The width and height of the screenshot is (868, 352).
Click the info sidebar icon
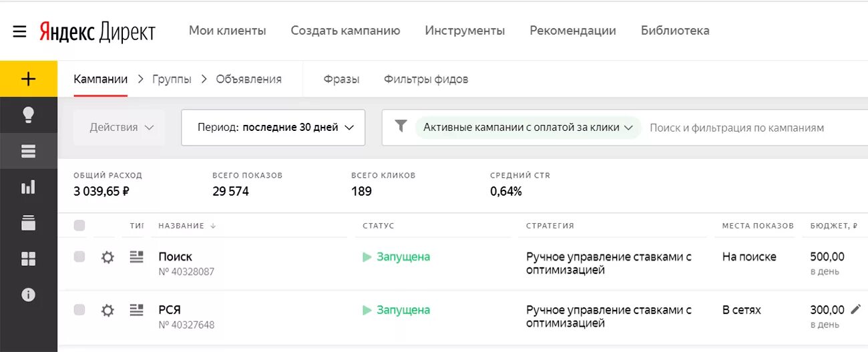tap(28, 295)
